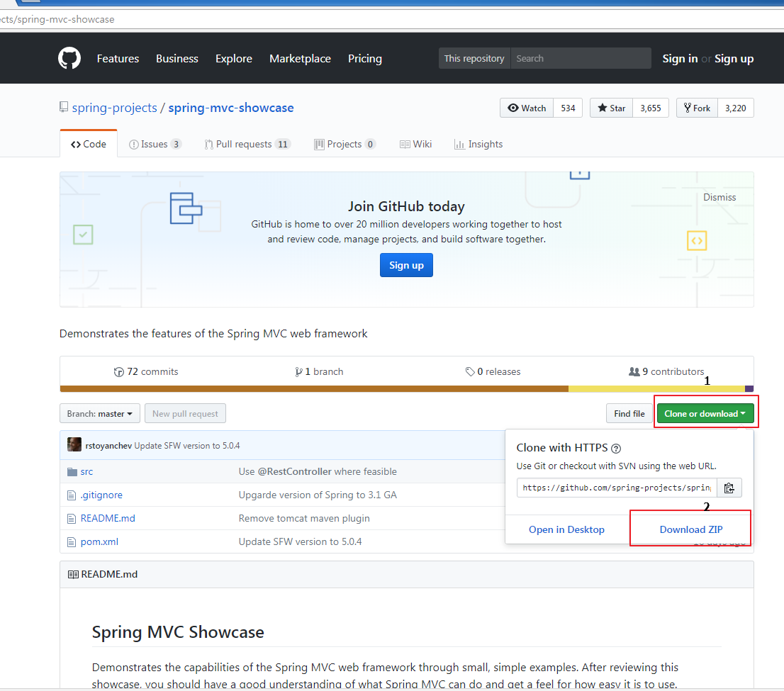Switch to the Code tab
The image size is (784, 691).
(x=89, y=144)
